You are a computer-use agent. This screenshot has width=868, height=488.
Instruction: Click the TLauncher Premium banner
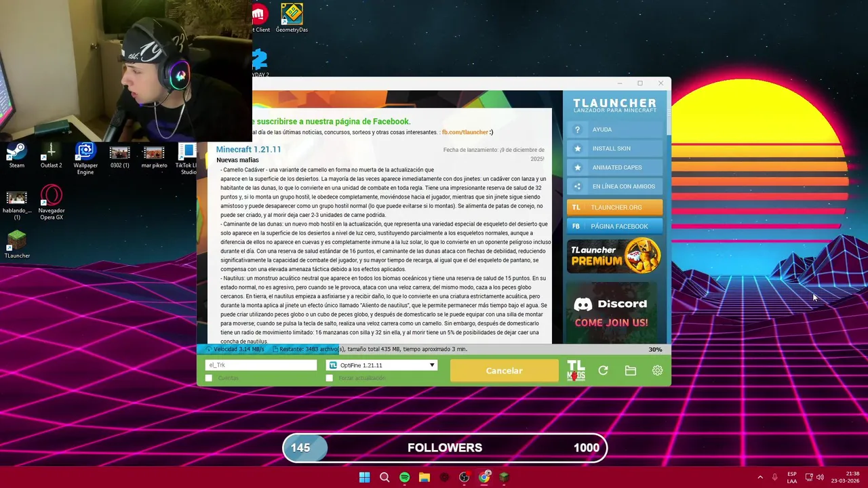pyautogui.click(x=614, y=256)
